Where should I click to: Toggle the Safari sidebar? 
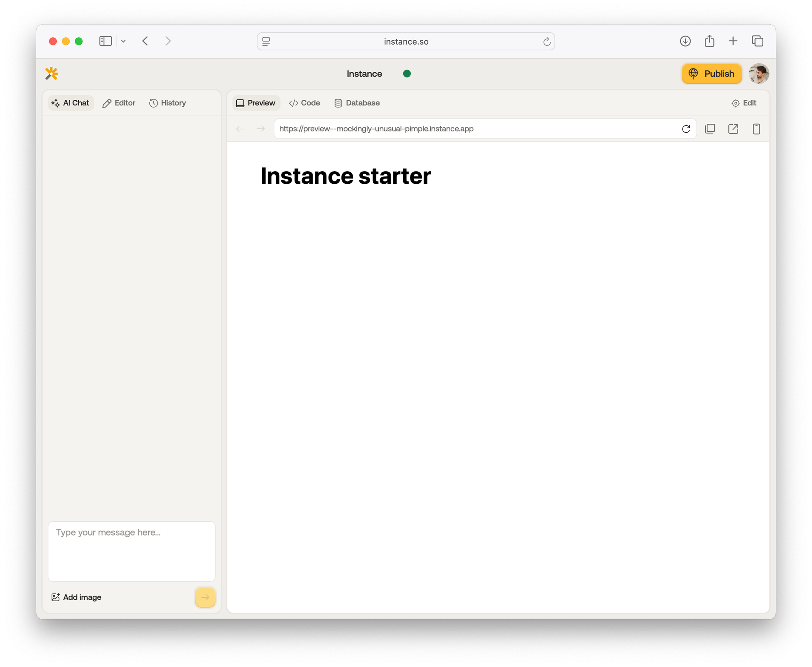(106, 41)
